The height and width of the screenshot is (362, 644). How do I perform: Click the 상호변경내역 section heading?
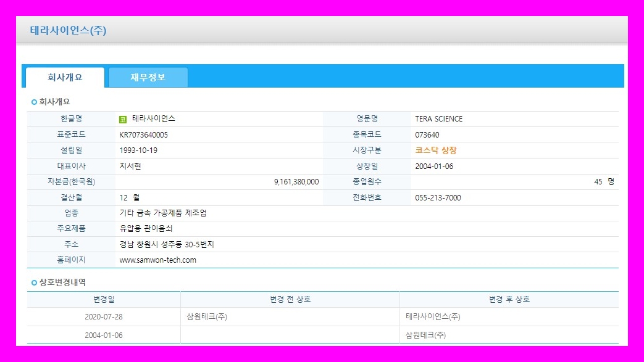click(x=62, y=282)
